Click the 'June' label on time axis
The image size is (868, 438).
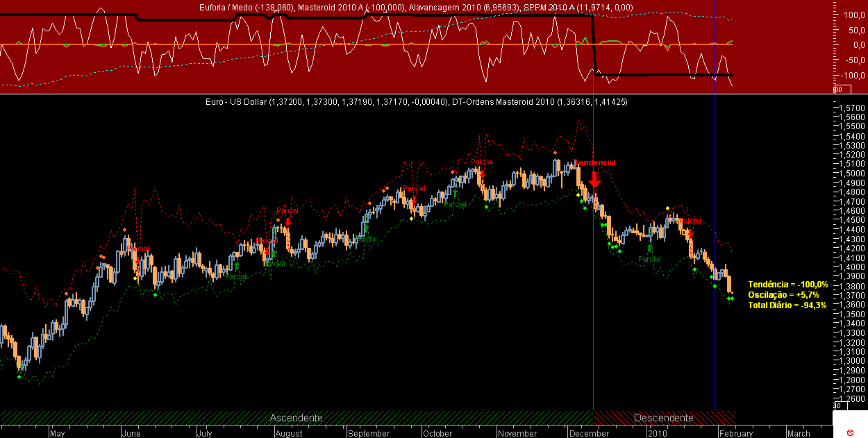click(131, 433)
